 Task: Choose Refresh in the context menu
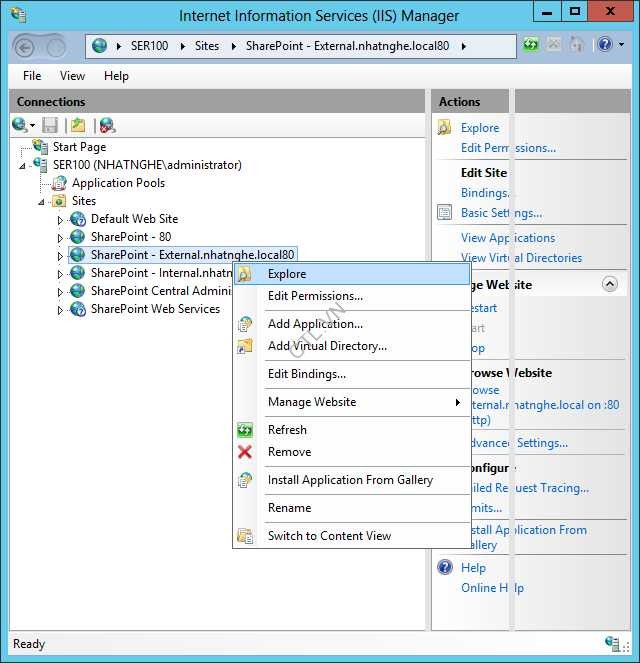(x=352, y=430)
